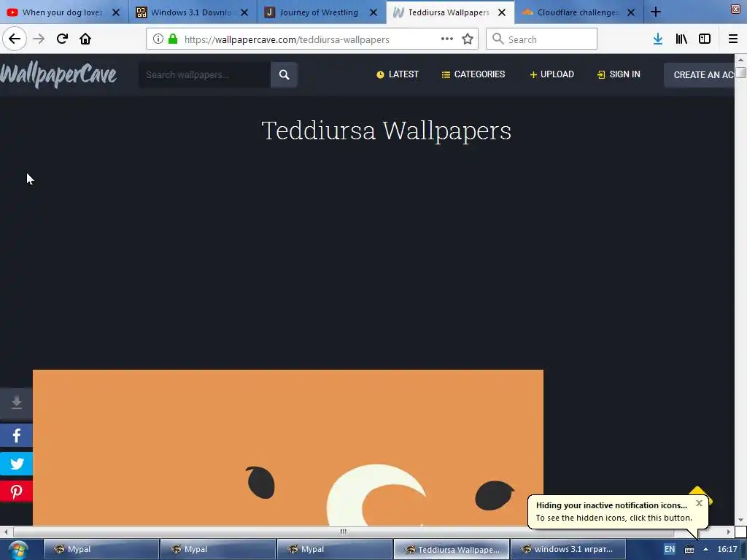Close the notification balloon tip

(x=699, y=503)
